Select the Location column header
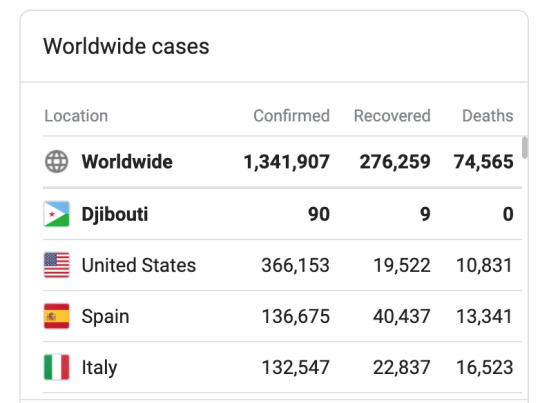The width and height of the screenshot is (540, 403). point(76,116)
